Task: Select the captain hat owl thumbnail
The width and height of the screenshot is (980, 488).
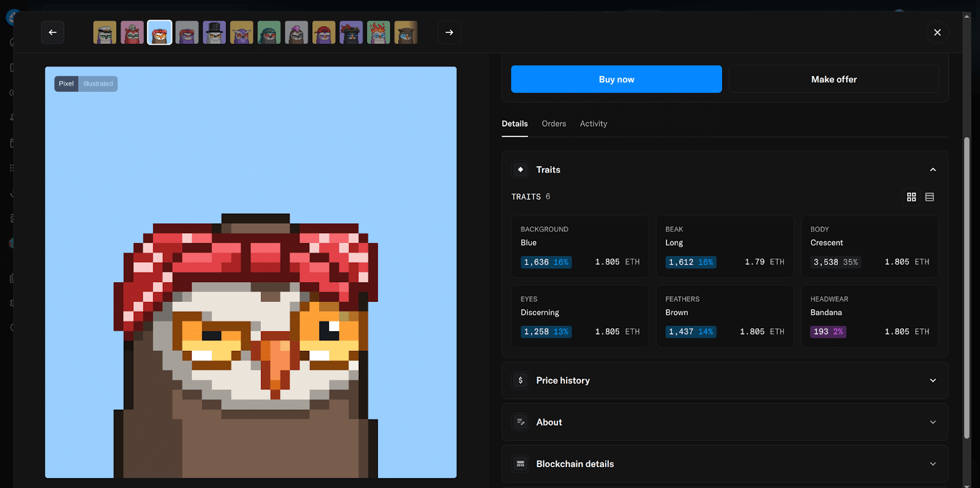Action: (105, 32)
